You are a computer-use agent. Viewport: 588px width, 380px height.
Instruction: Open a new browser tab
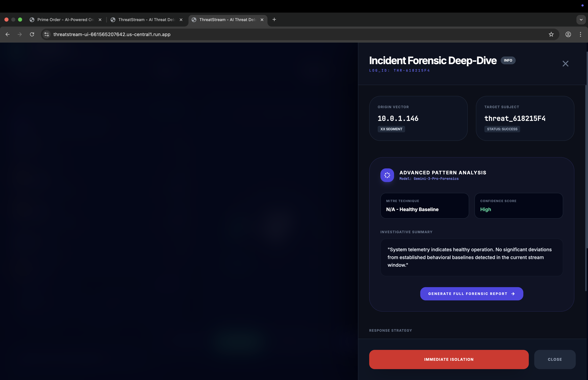click(x=274, y=20)
